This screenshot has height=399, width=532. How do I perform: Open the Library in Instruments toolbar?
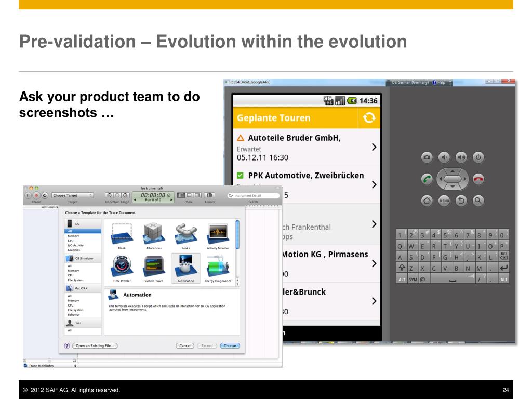tap(210, 195)
